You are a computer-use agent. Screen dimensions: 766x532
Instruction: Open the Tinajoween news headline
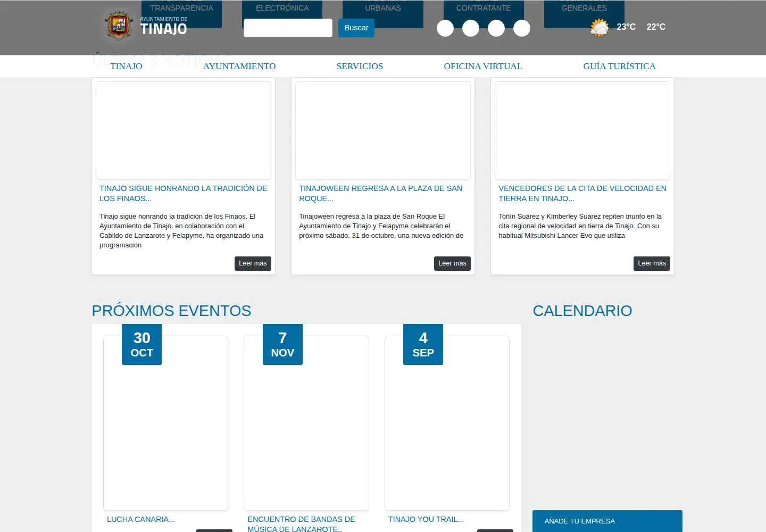(381, 193)
